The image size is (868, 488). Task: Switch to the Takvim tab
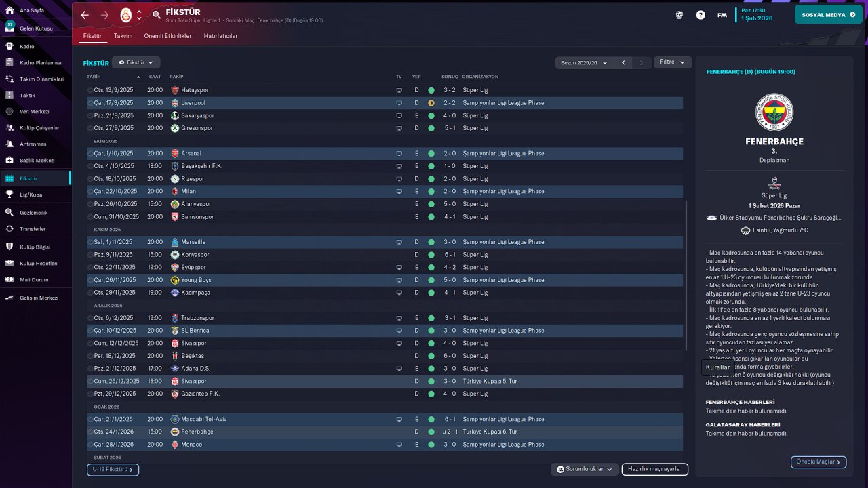pyautogui.click(x=123, y=36)
